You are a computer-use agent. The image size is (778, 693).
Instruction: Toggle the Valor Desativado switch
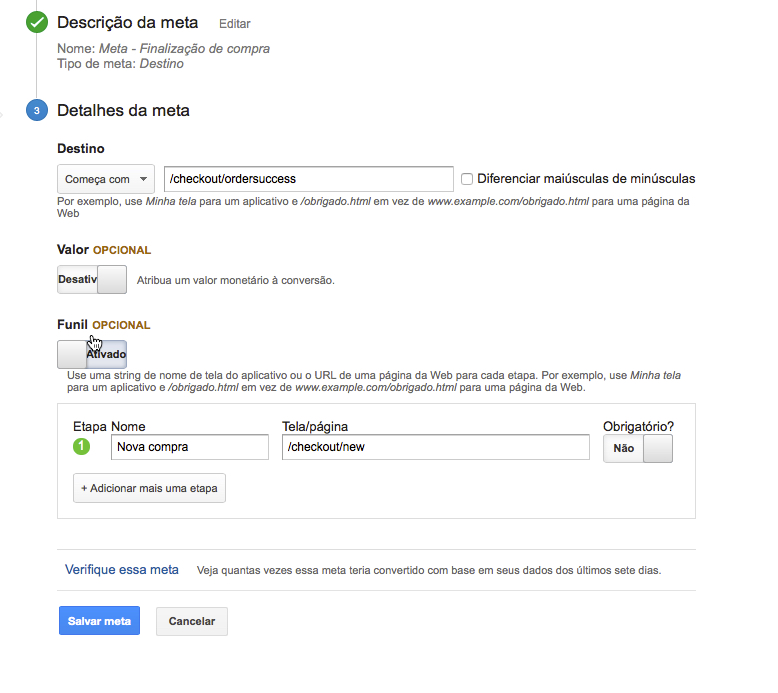[x=92, y=280]
